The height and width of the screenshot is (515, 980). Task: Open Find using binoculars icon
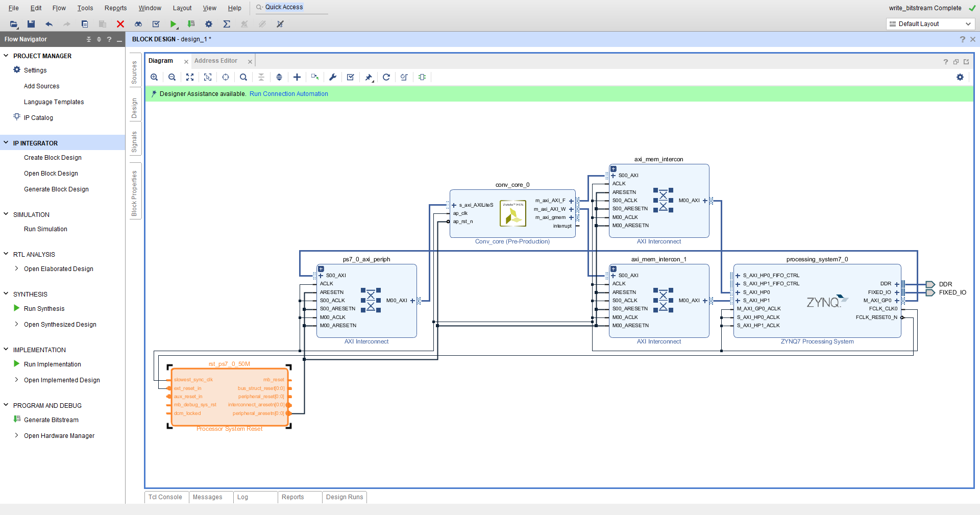coord(138,24)
